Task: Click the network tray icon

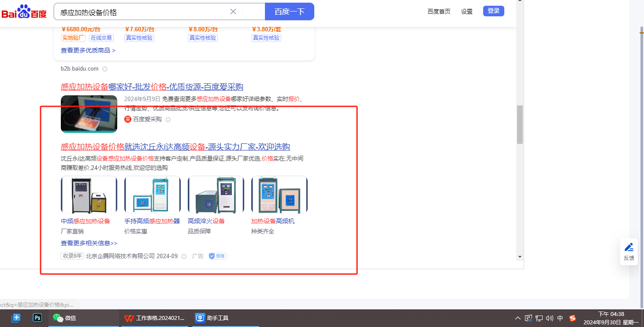Action: pyautogui.click(x=539, y=318)
